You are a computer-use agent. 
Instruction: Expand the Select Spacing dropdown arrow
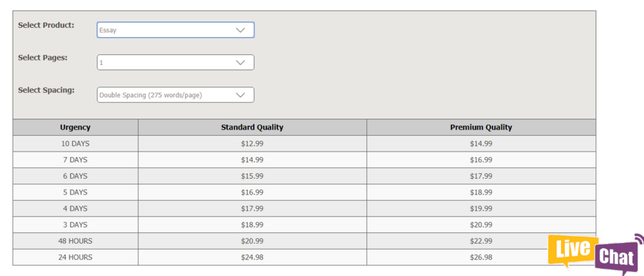coord(240,95)
